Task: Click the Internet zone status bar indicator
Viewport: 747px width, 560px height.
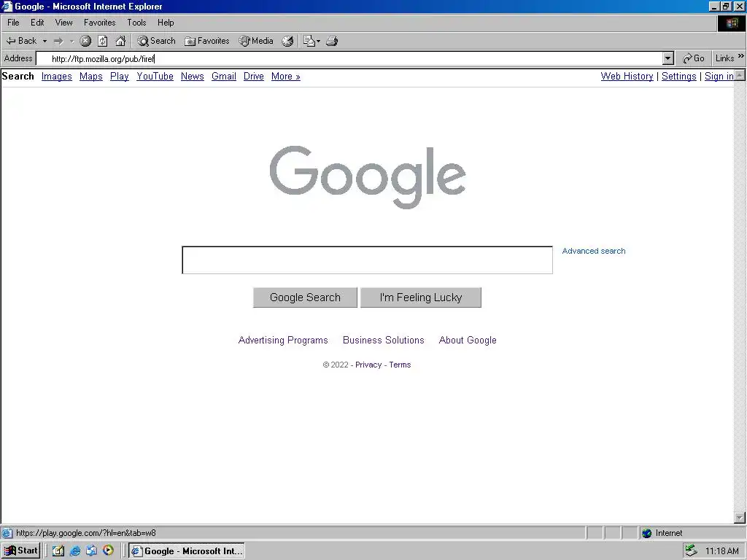Action: coord(662,533)
